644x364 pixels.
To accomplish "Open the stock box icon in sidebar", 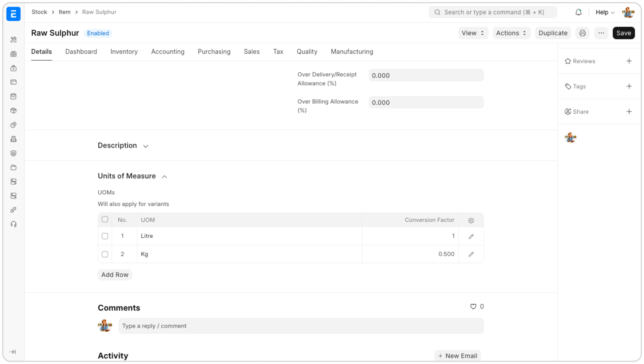I will point(14,111).
